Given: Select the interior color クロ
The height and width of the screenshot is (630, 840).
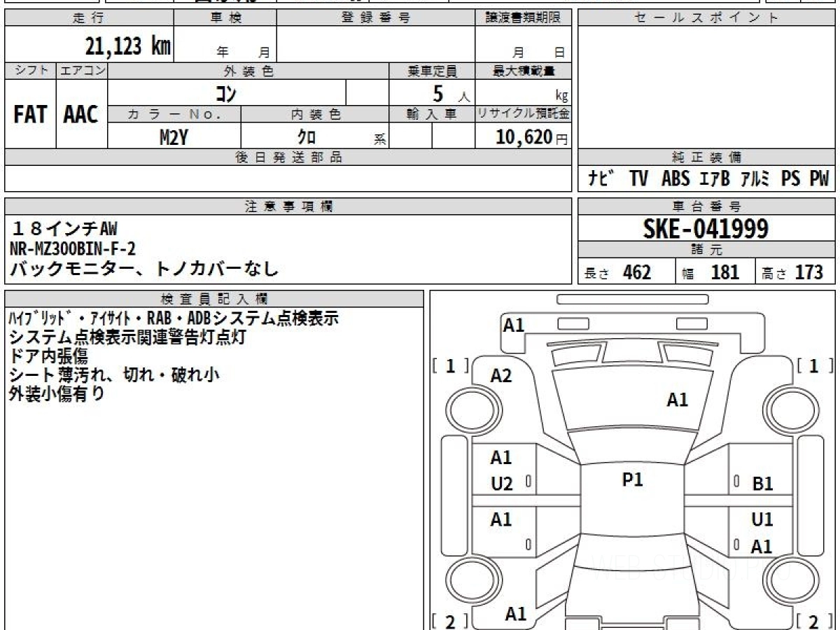Looking at the screenshot, I should point(307,137).
